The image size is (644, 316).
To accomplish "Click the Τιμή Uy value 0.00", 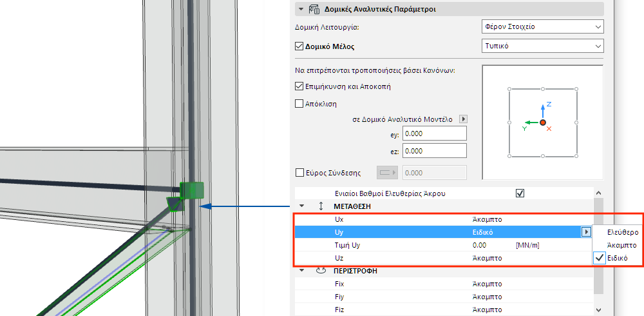I will (479, 245).
